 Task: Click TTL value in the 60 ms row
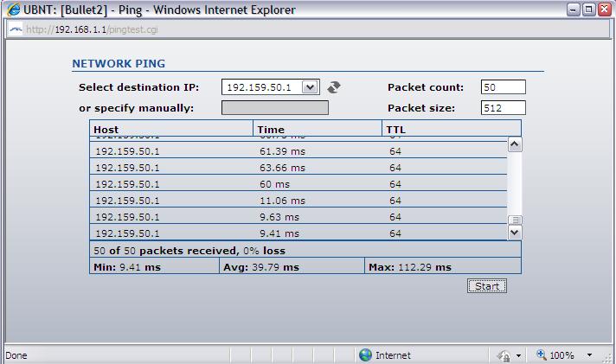point(395,184)
